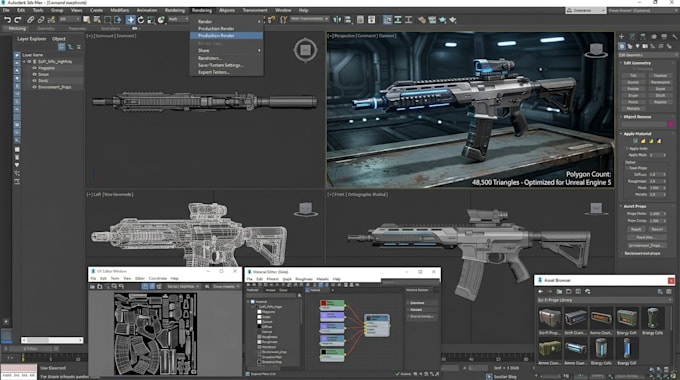Click the Modulate button in Edit Geometry
This screenshot has height=380, width=680.
633,108
